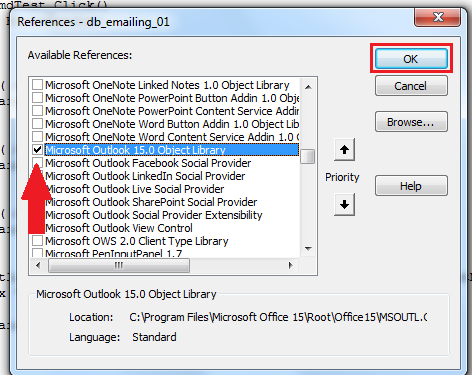Check Microsoft OneNote Linked Notes 1.0 Object Library
472x375 pixels.
(37, 85)
